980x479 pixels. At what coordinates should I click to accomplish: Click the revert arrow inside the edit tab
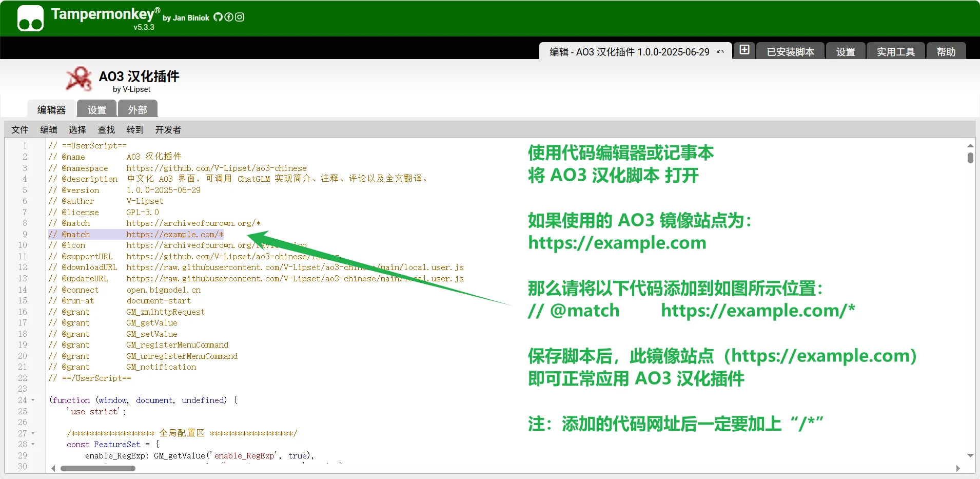(720, 51)
